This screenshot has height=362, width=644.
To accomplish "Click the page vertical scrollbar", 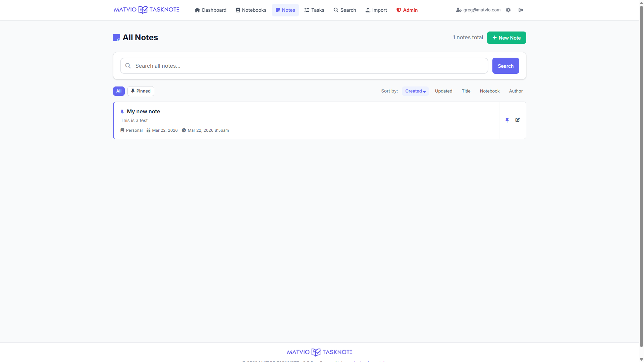I will (641, 174).
